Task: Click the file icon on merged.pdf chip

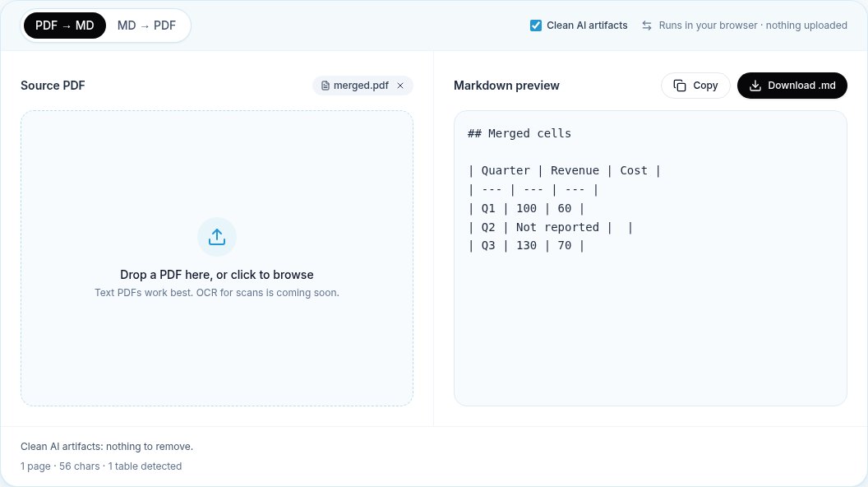Action: 325,86
